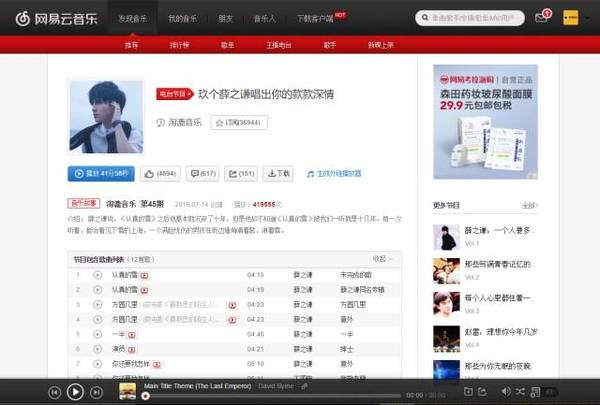Share current song from the player bar
Screen dimensions: 600x405
[x=483, y=392]
